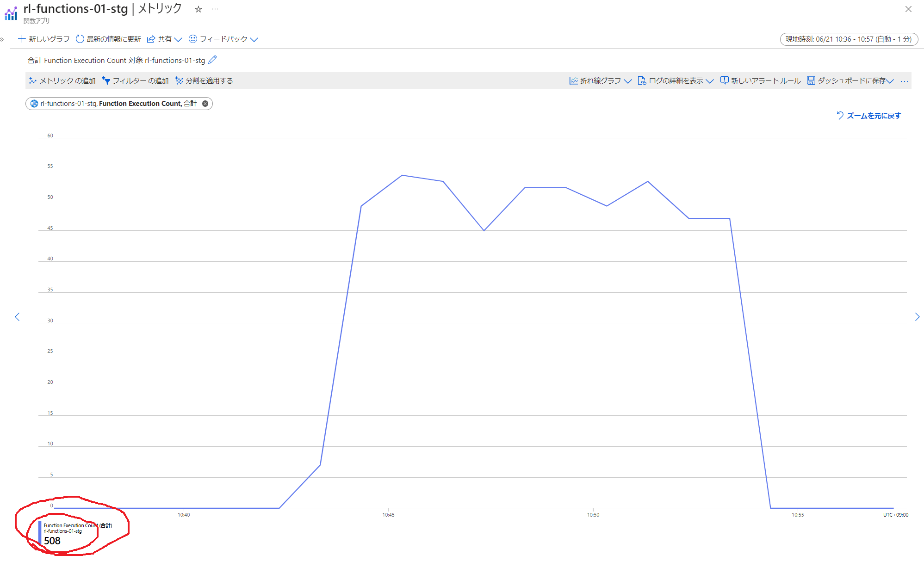
Task: Open the フィードバック dropdown
Action: pyautogui.click(x=223, y=39)
